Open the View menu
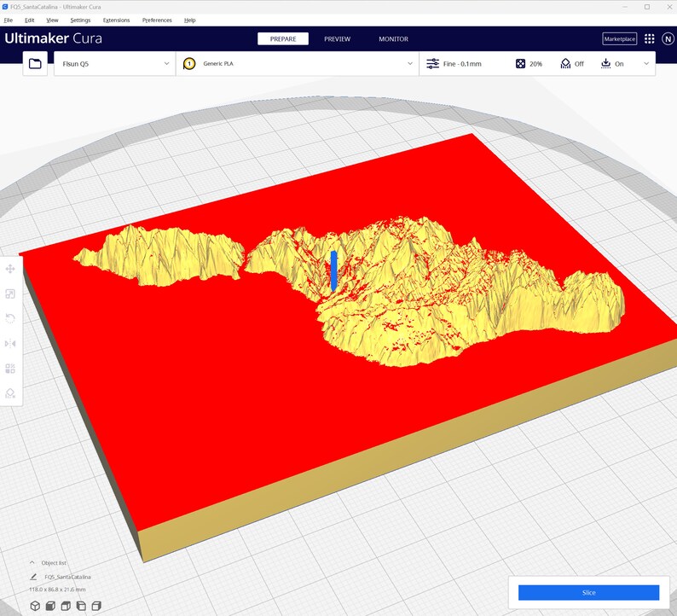This screenshot has width=677, height=616. click(52, 20)
